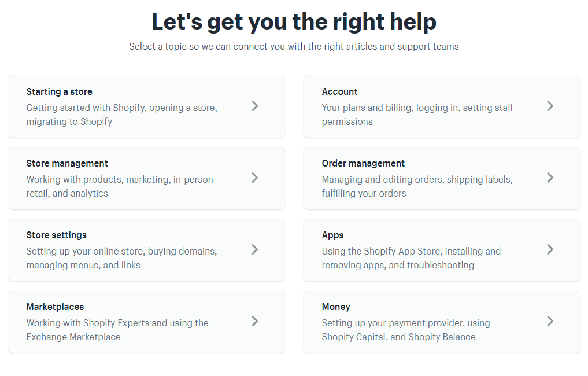The height and width of the screenshot is (376, 588).
Task: Open the Money topic heading
Action: click(336, 307)
